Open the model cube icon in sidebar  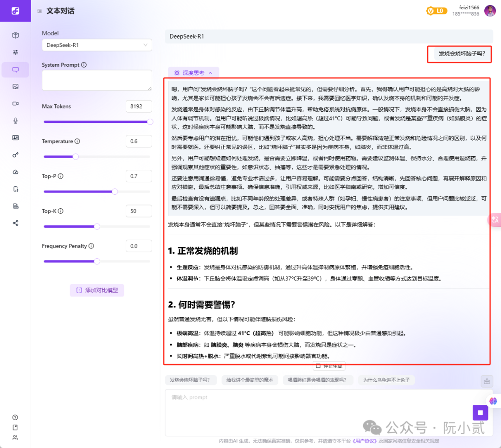coord(15,35)
